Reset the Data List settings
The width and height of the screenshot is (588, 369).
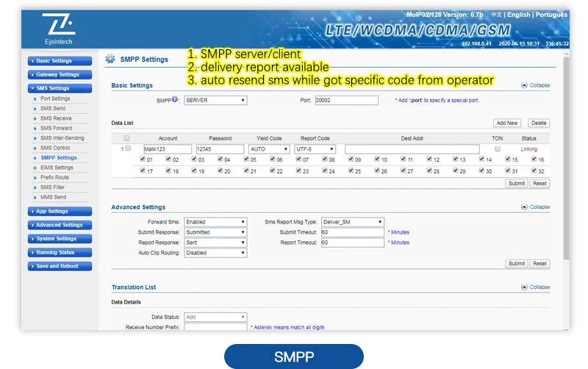539,183
